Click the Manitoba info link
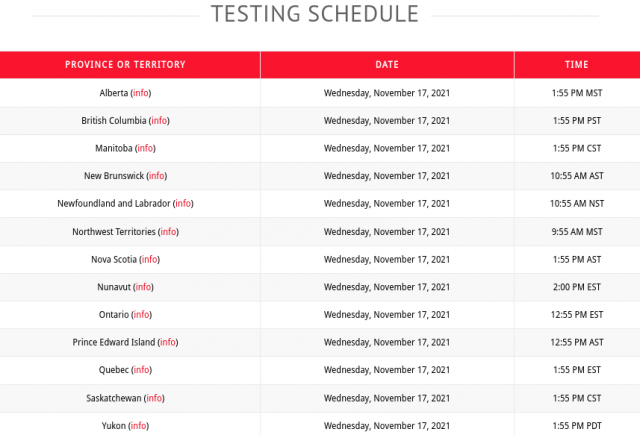The height and width of the screenshot is (435, 640). click(145, 148)
